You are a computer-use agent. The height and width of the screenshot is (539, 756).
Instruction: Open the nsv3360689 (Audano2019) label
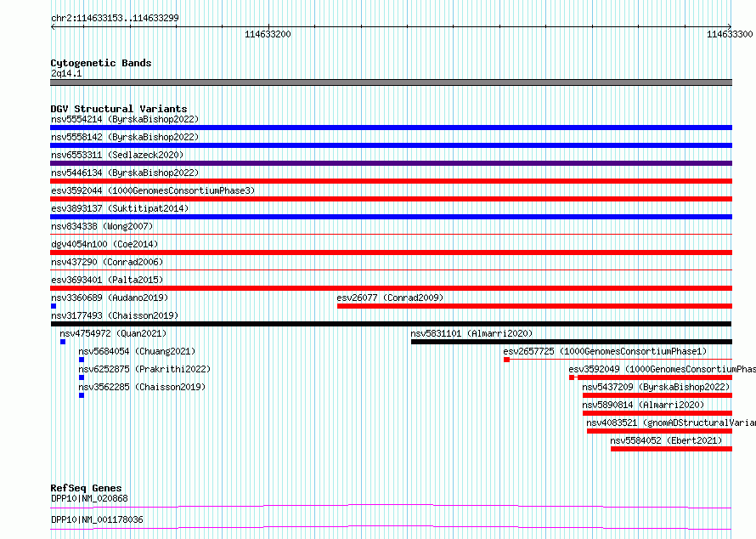pos(110,298)
